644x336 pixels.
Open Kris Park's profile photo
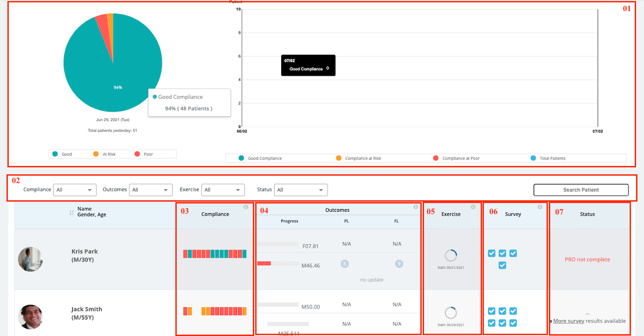[x=31, y=259]
